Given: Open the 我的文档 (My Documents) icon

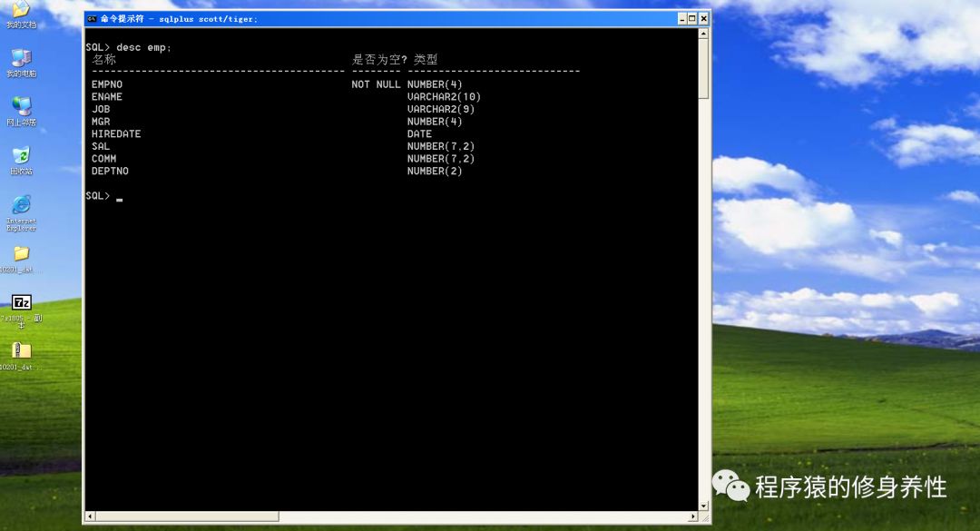Looking at the screenshot, I should 20,11.
